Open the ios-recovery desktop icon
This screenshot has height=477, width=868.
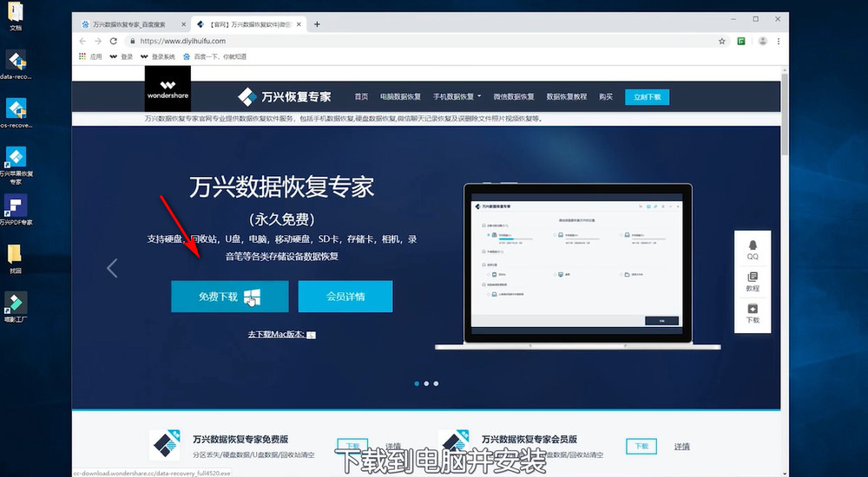point(16,113)
